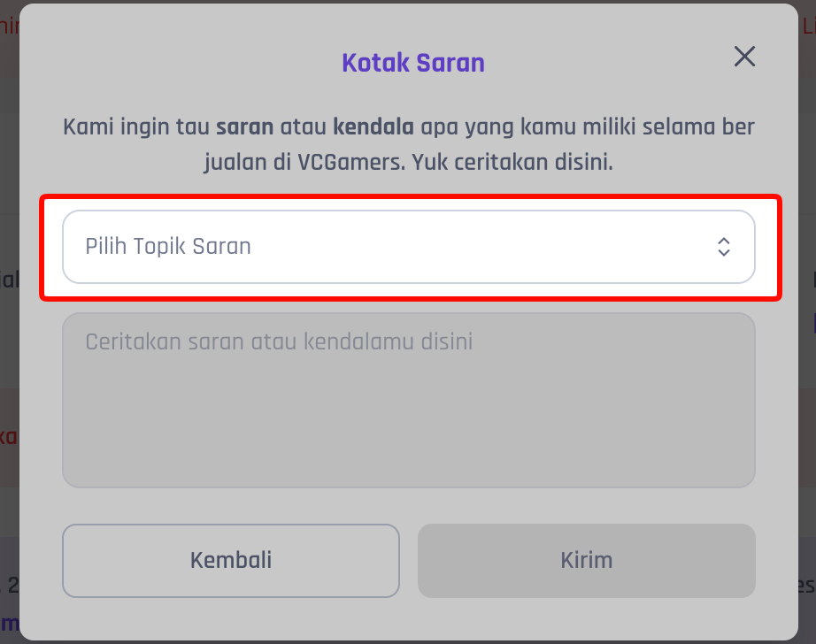The width and height of the screenshot is (816, 644).
Task: Click the Kotak Saran dialog title
Action: 413,63
